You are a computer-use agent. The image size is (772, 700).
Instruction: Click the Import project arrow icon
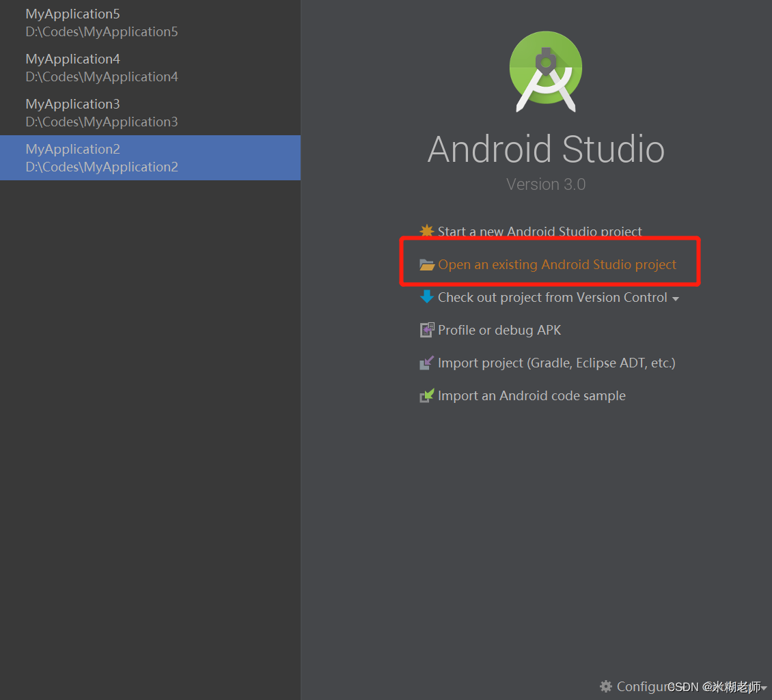click(426, 363)
